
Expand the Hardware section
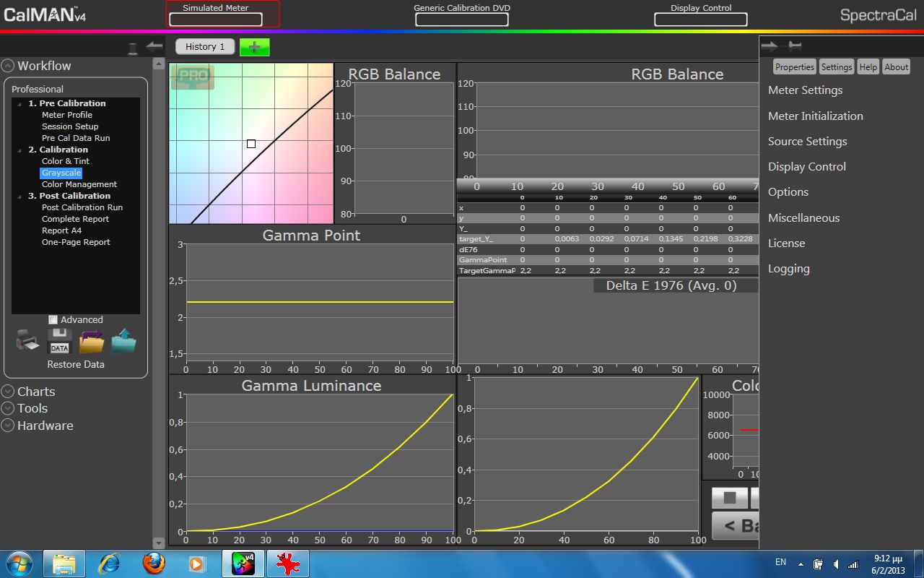(x=8, y=426)
